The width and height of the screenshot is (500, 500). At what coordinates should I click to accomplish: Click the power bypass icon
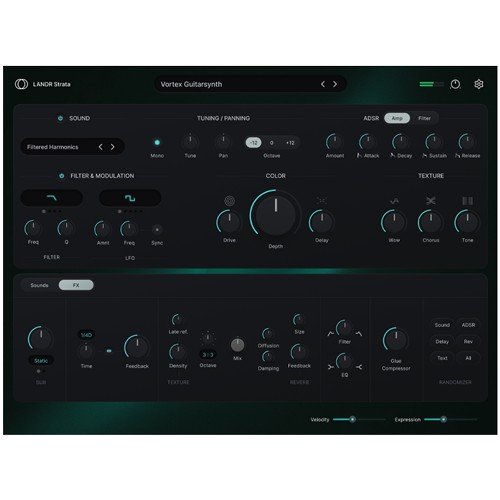click(x=455, y=84)
